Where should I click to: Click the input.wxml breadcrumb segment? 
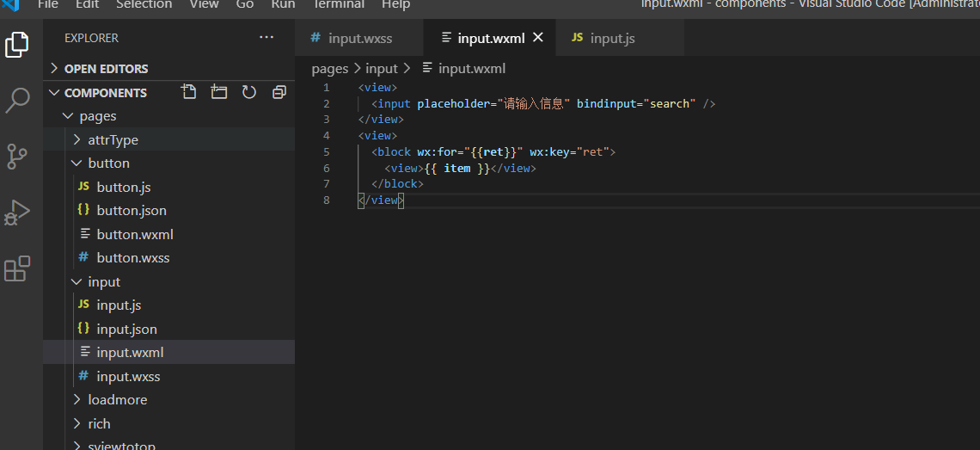point(463,68)
